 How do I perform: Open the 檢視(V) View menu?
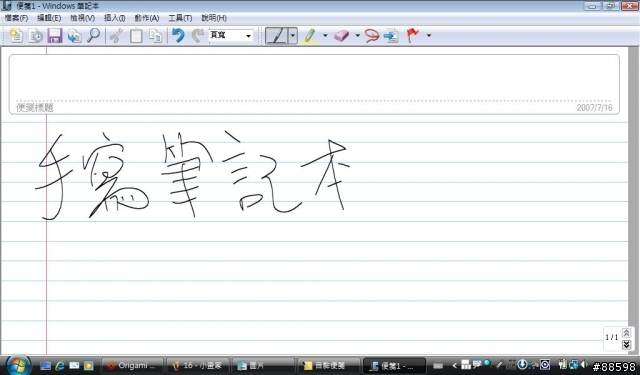pyautogui.click(x=82, y=18)
